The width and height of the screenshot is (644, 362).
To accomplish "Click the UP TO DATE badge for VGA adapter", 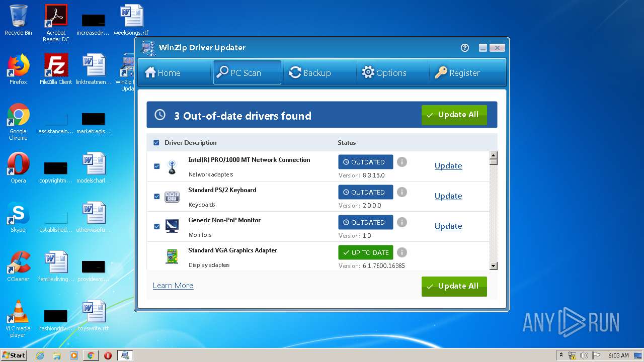I will tap(366, 252).
